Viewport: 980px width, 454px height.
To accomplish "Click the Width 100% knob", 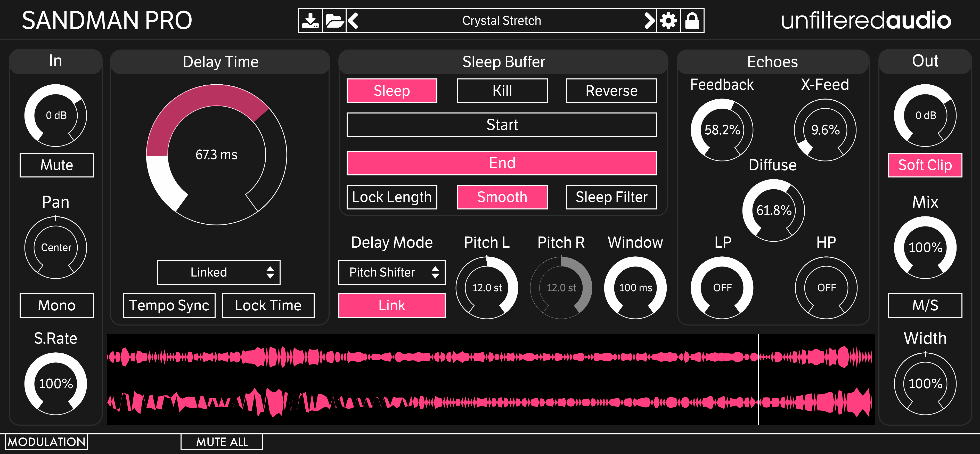I will [925, 384].
